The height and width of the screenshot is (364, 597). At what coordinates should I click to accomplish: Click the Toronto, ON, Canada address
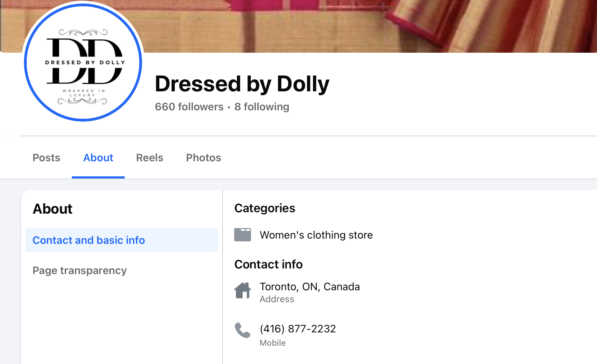coord(309,287)
